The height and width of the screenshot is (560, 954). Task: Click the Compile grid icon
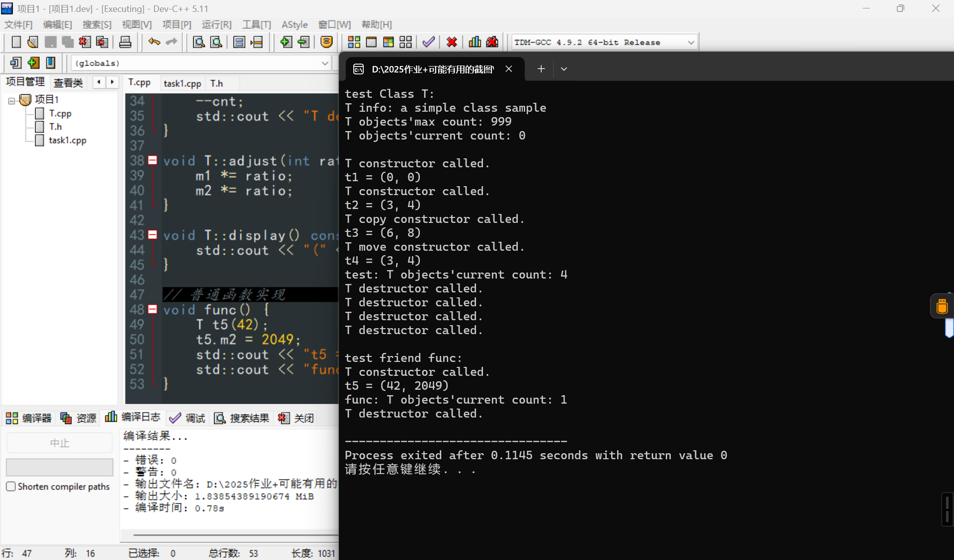354,42
